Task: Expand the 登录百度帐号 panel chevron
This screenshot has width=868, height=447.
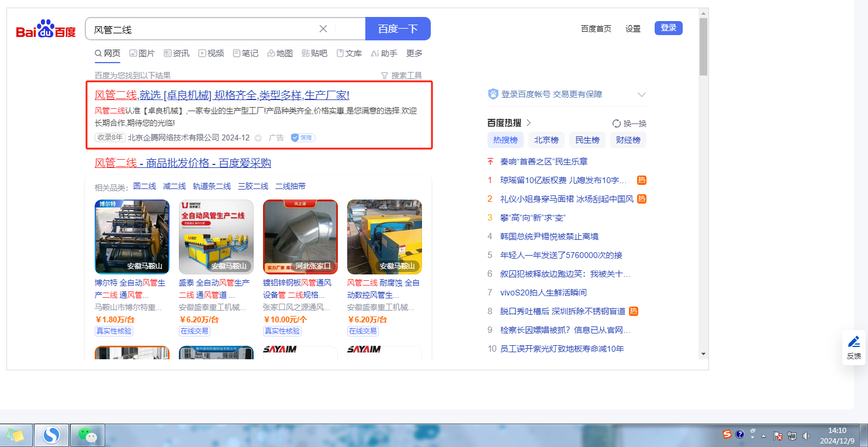Action: [x=641, y=94]
